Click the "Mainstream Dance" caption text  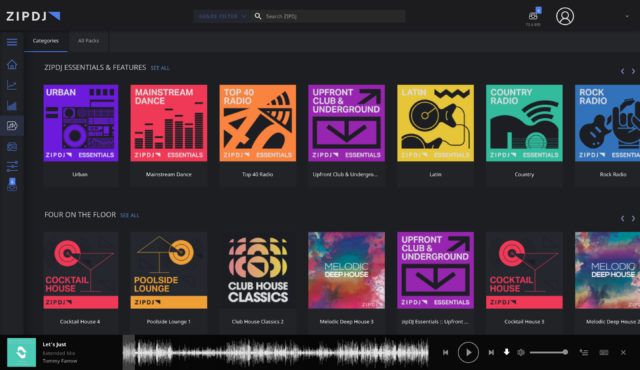coord(169,174)
